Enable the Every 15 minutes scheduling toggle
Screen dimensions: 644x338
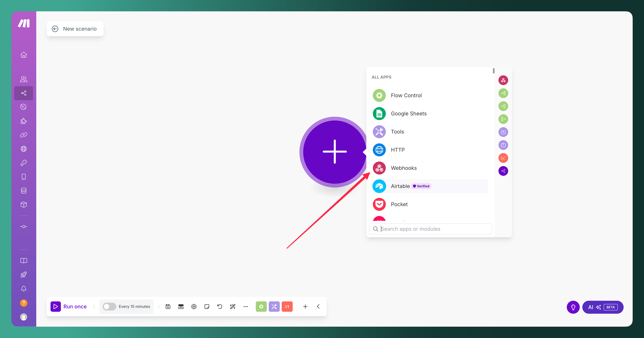pyautogui.click(x=109, y=306)
